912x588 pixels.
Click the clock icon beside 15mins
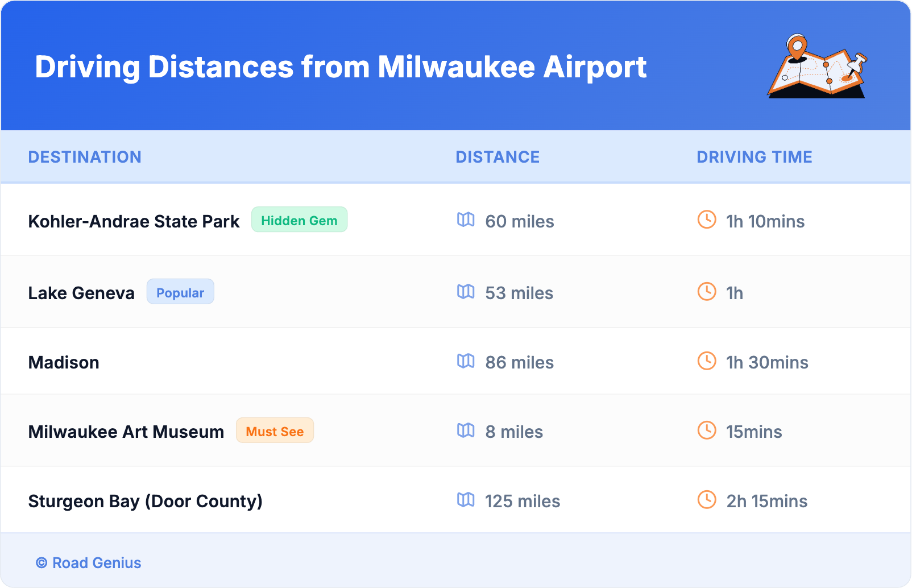coord(707,430)
